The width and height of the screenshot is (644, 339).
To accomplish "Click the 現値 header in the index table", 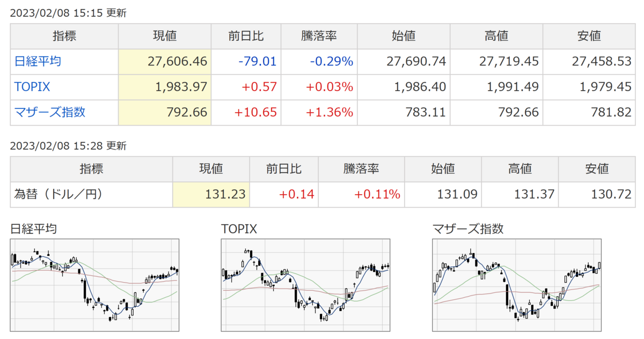I will point(164,36).
